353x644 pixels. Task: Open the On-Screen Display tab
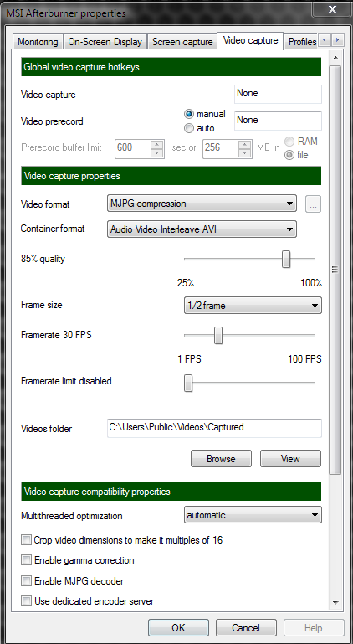pos(105,42)
